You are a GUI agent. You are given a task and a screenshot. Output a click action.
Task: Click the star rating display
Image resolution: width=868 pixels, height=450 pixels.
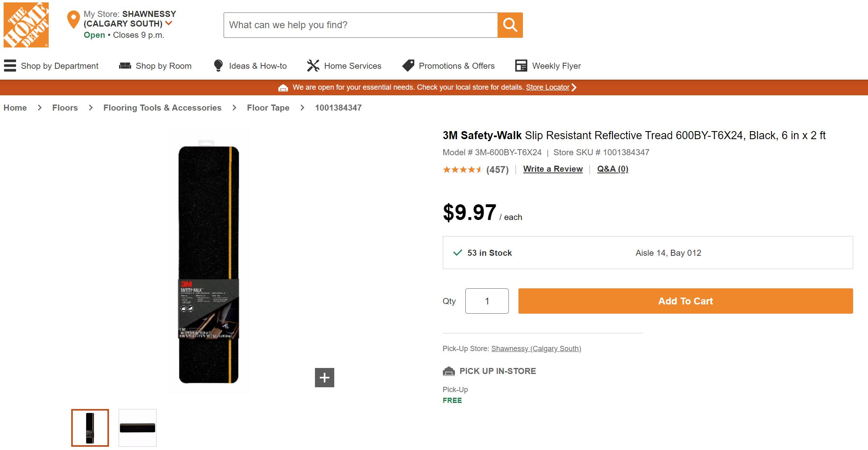[462, 170]
